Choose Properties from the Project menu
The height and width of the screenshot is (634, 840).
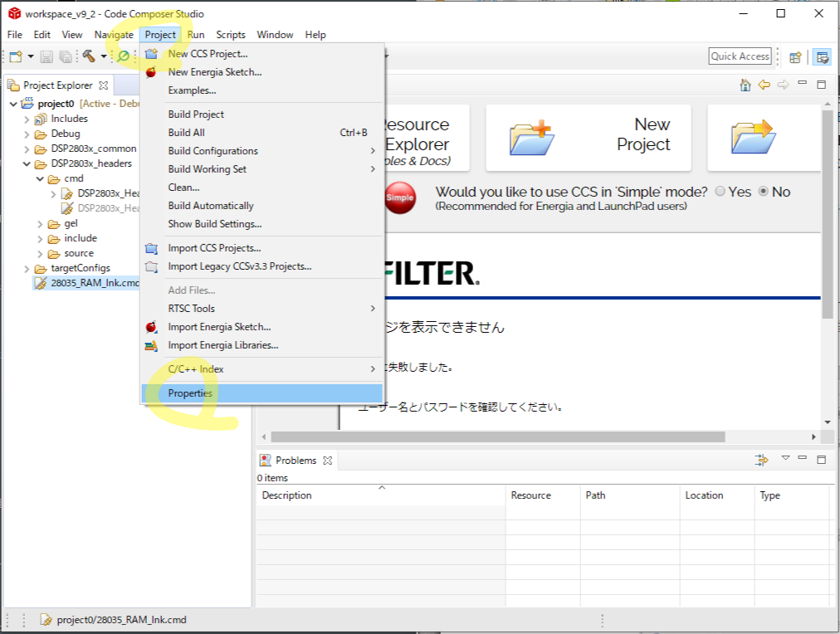click(x=190, y=393)
